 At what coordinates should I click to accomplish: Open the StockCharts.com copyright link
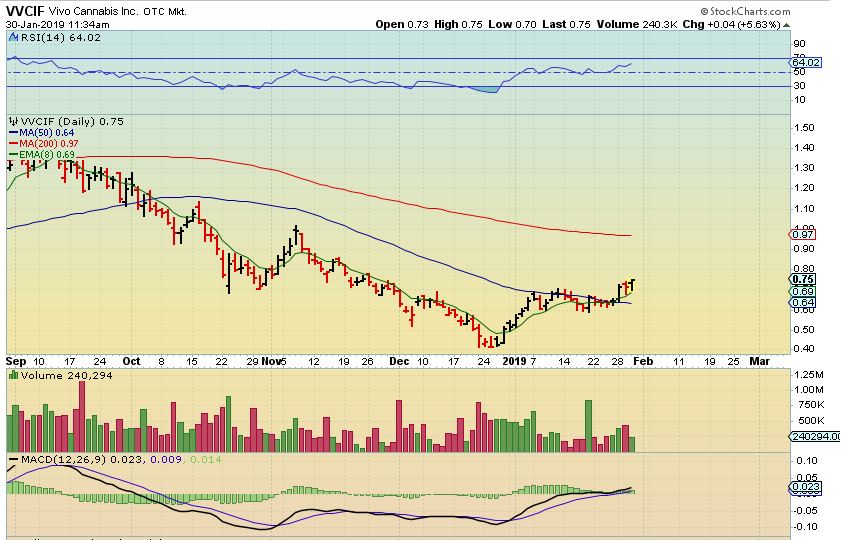click(745, 11)
